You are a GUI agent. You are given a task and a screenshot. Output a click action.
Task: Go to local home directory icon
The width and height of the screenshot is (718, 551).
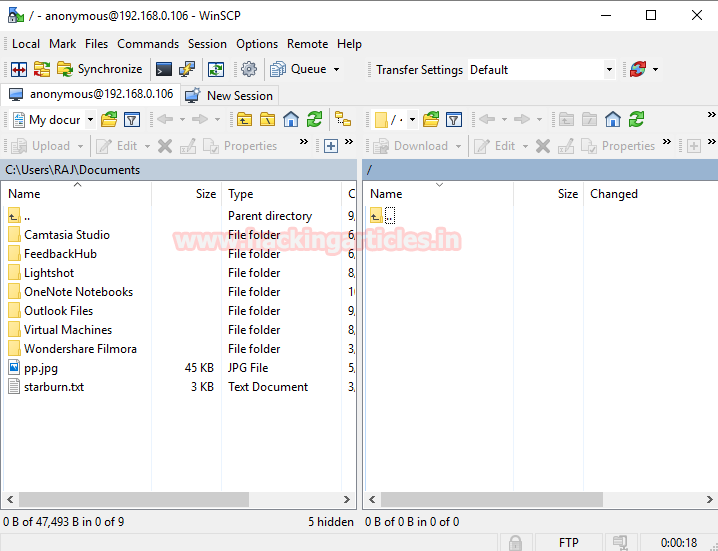click(291, 120)
